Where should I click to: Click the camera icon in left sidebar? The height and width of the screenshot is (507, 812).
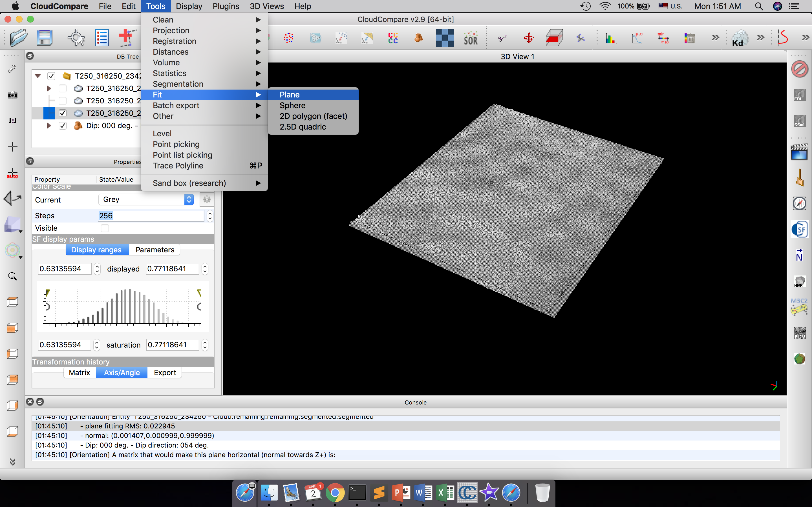[12, 95]
